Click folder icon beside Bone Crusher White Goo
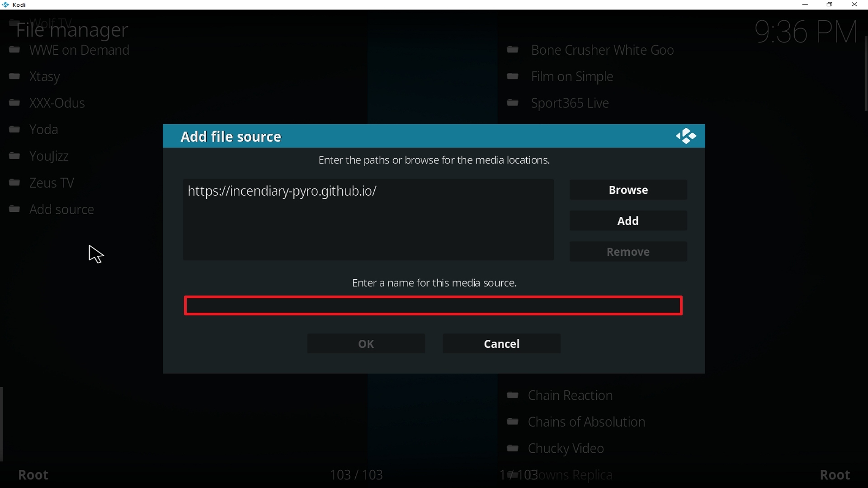This screenshot has width=868, height=488. tap(513, 50)
